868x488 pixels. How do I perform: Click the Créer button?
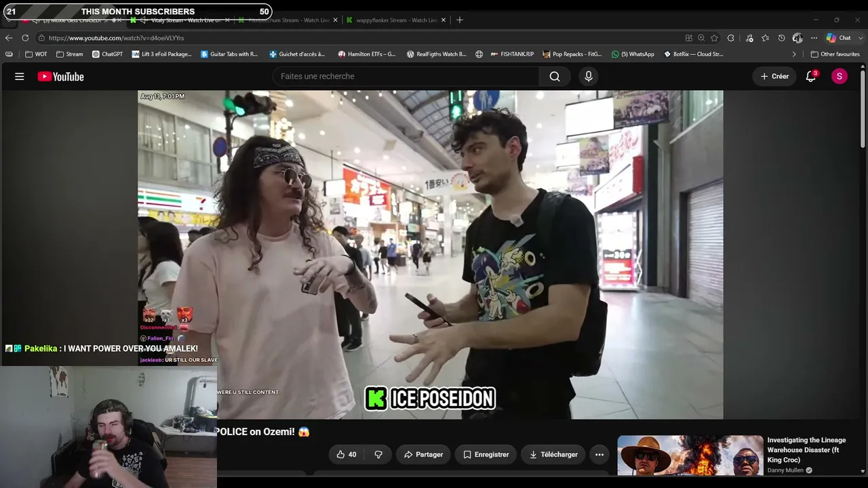pyautogui.click(x=774, y=77)
